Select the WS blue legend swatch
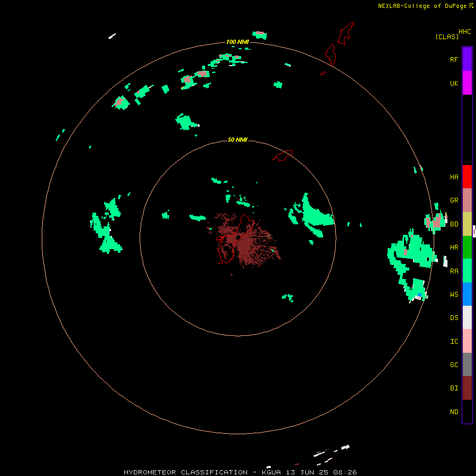This screenshot has height=476, width=476. point(467,294)
